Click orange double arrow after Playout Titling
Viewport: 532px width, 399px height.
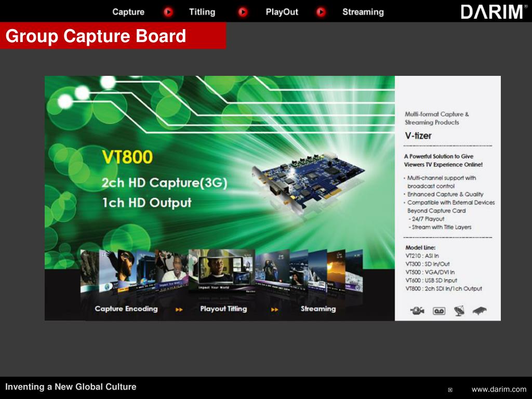[x=275, y=310]
